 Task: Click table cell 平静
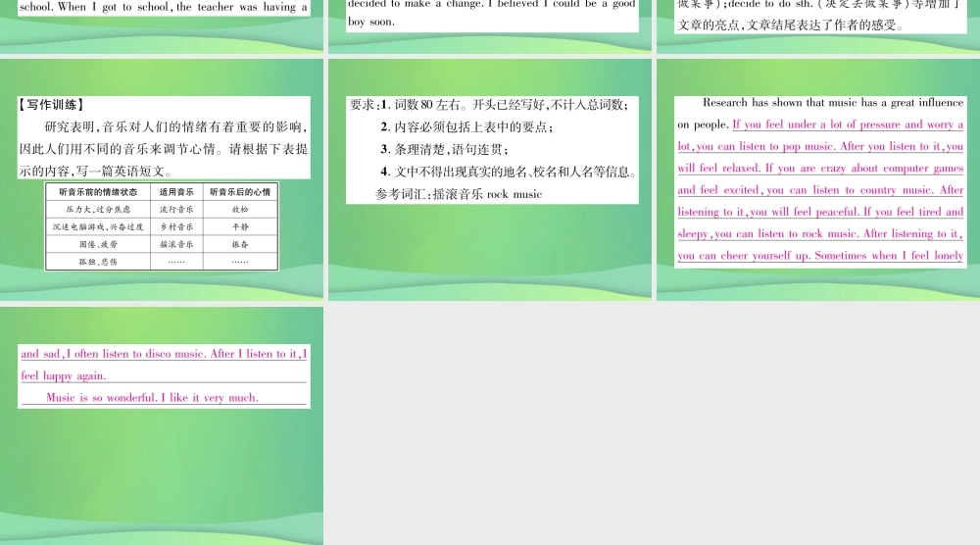(240, 226)
